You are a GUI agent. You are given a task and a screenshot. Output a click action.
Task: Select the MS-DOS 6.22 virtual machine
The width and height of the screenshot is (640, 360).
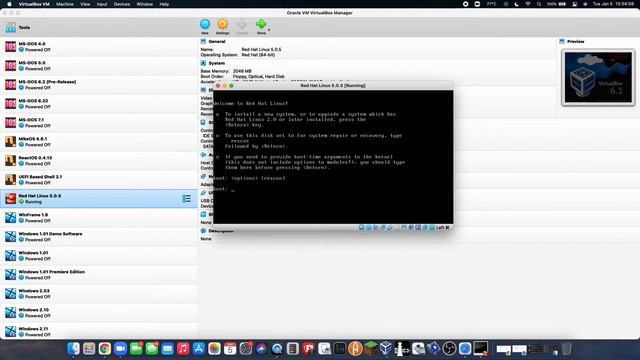[99, 104]
